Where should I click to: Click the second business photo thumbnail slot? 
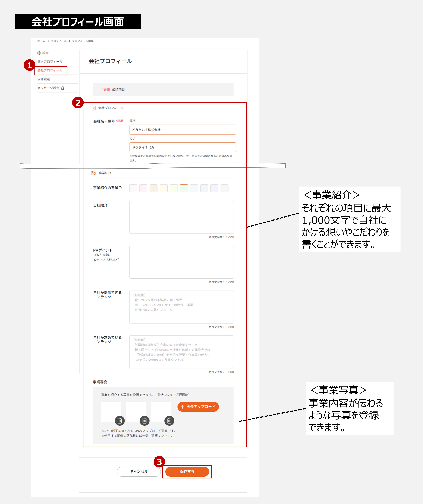[x=136, y=412]
